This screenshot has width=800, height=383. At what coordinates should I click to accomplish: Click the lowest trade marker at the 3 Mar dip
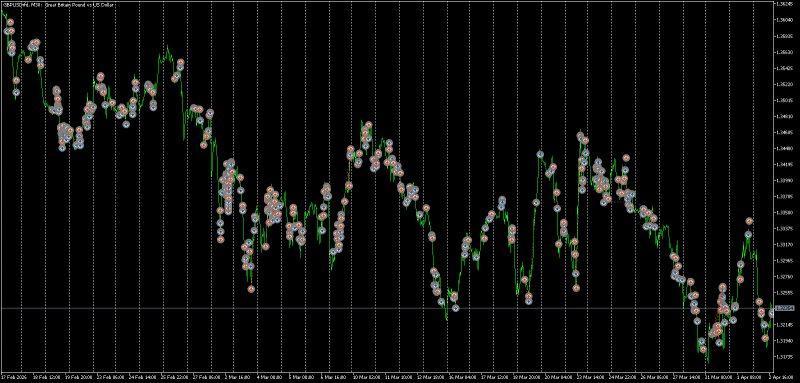click(251, 289)
